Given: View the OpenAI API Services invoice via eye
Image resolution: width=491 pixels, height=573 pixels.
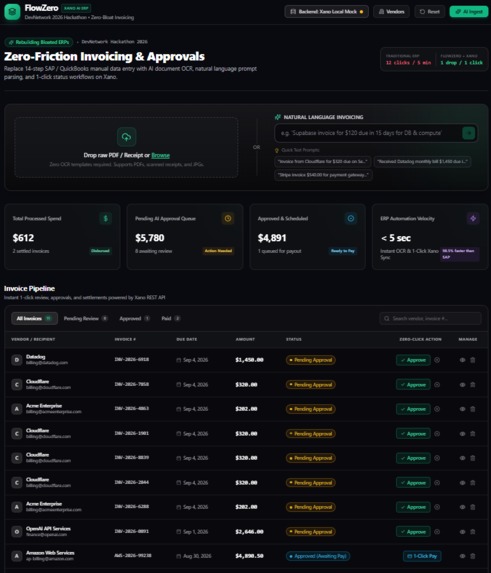Looking at the screenshot, I should point(462,532).
